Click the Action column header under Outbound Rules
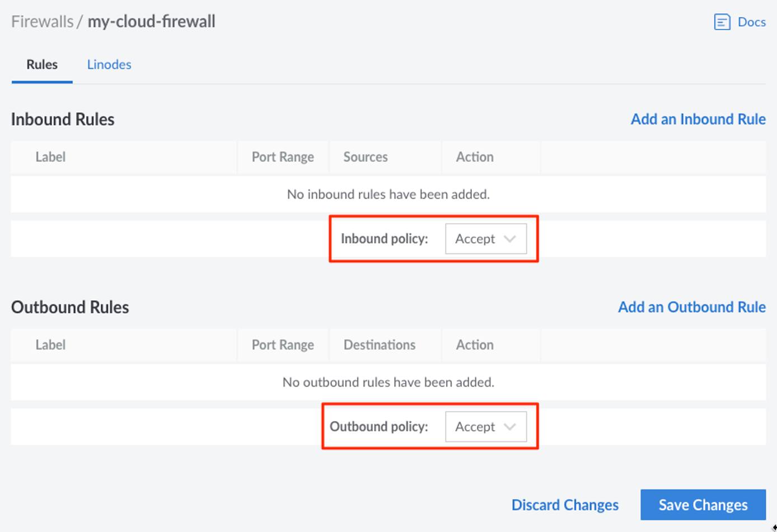777x532 pixels. 474,345
